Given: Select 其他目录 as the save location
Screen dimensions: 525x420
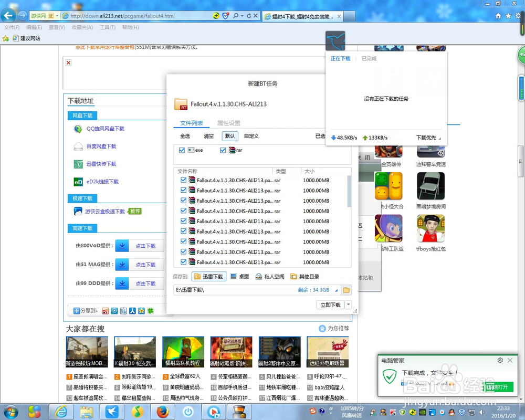Looking at the screenshot, I should coord(304,276).
